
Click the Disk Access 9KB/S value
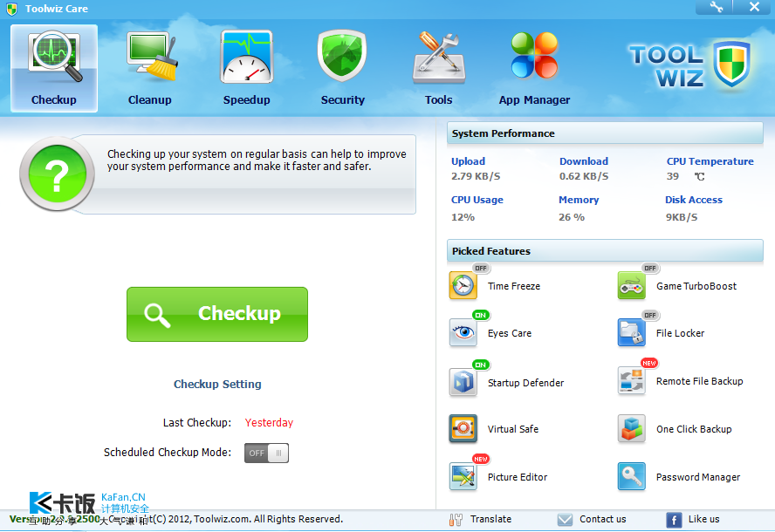point(682,217)
